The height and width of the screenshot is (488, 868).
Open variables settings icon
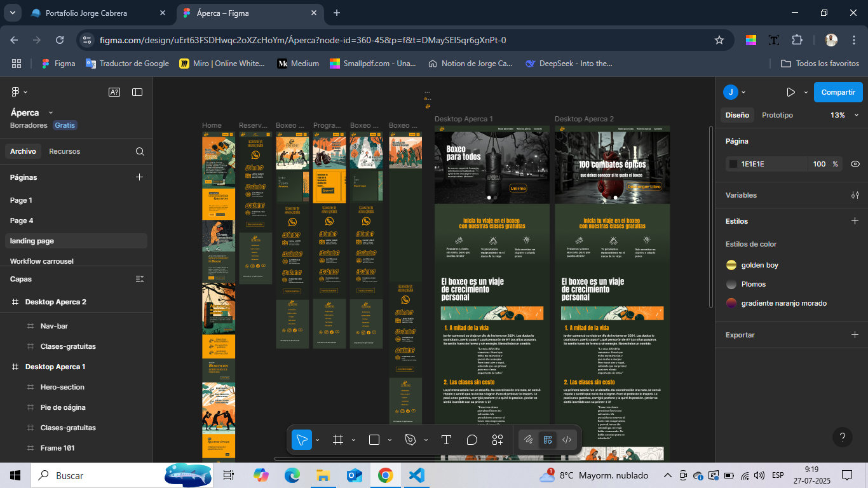click(x=855, y=195)
